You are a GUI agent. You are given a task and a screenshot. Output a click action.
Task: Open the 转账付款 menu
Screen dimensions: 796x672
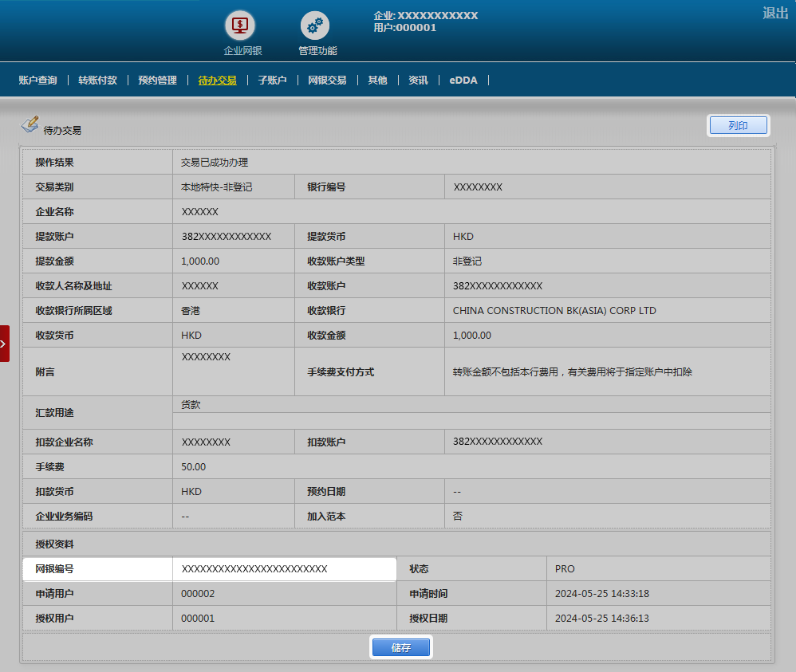(x=97, y=81)
